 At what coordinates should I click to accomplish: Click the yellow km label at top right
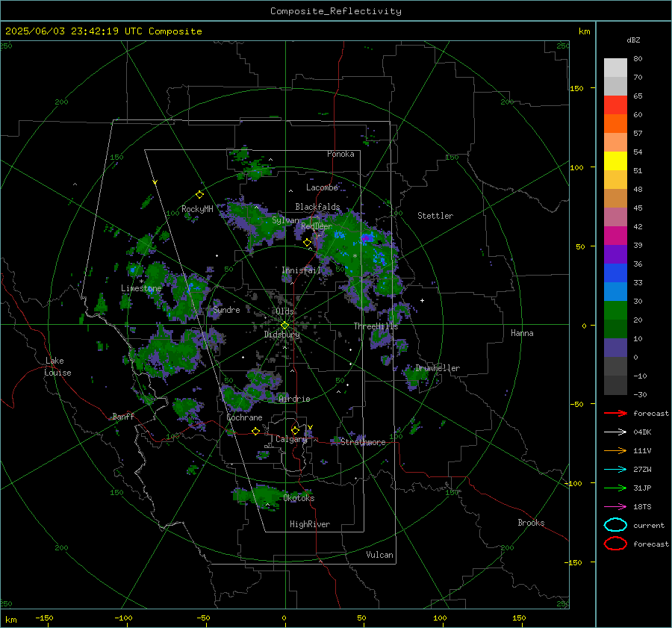click(x=584, y=31)
